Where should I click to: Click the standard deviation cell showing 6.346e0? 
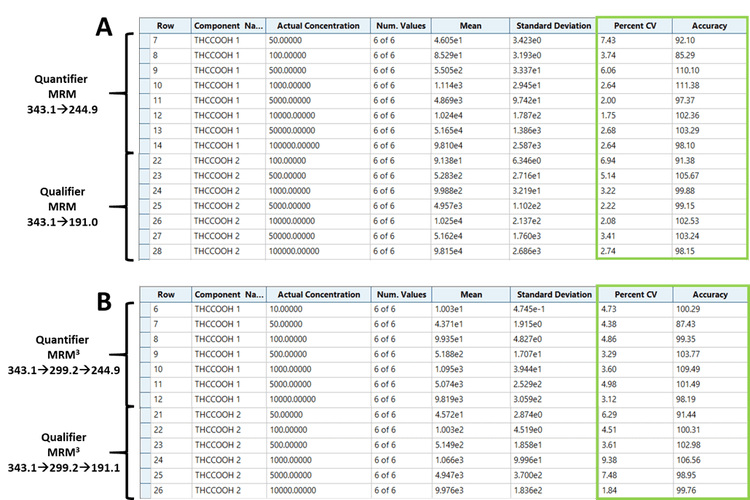coord(538,160)
